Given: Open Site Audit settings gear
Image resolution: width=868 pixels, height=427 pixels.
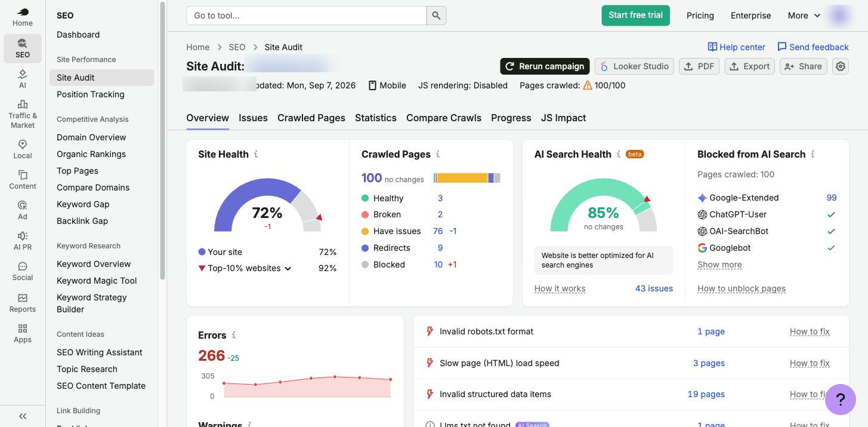Looking at the screenshot, I should 841,66.
